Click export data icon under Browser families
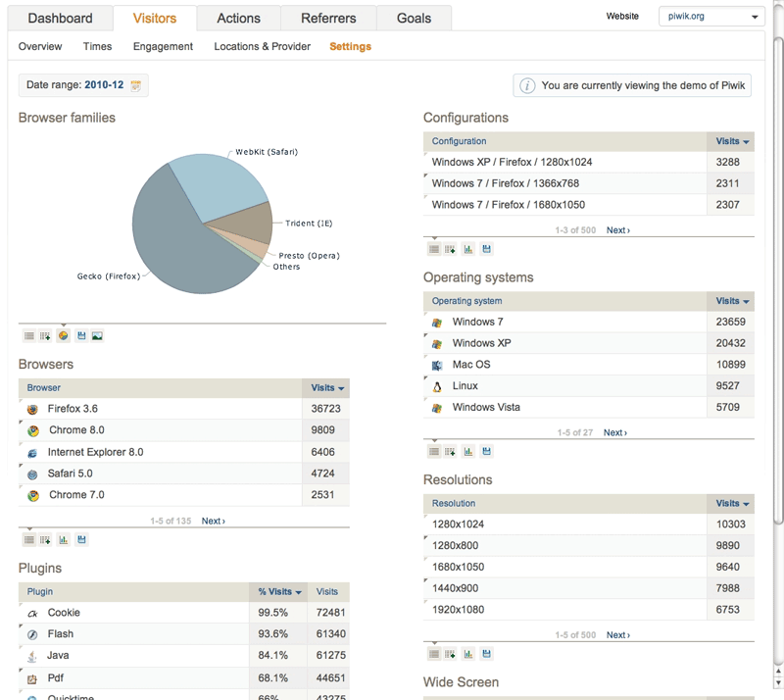This screenshot has width=784, height=700. (x=81, y=336)
